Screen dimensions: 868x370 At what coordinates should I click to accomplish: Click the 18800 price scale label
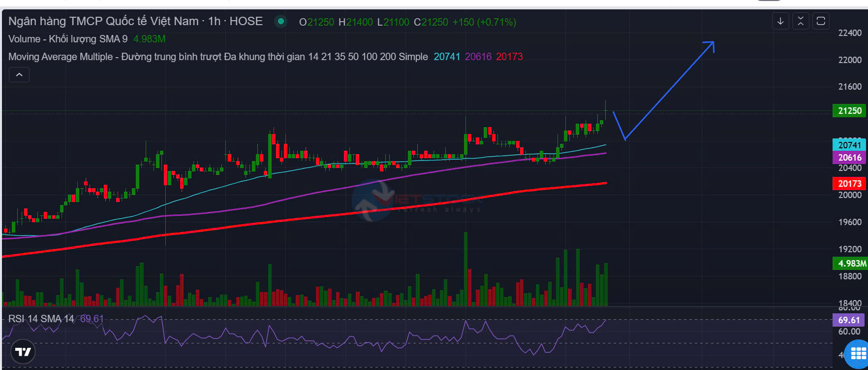850,276
